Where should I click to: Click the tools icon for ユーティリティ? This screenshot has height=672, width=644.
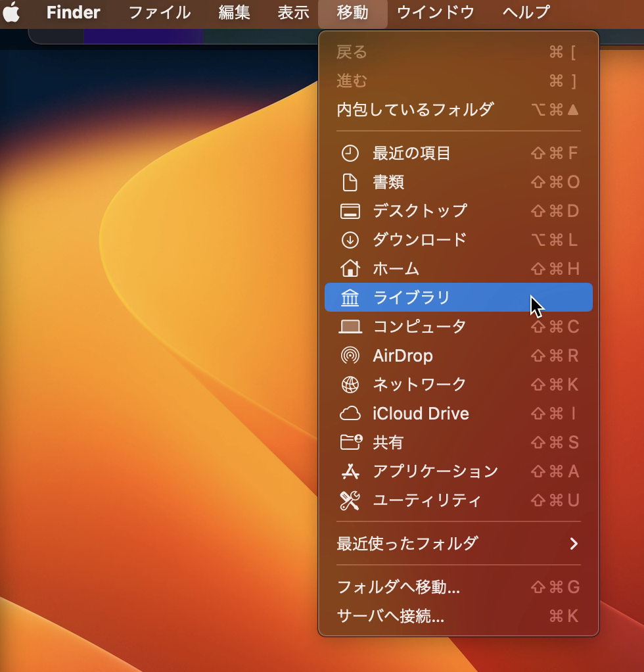[350, 500]
